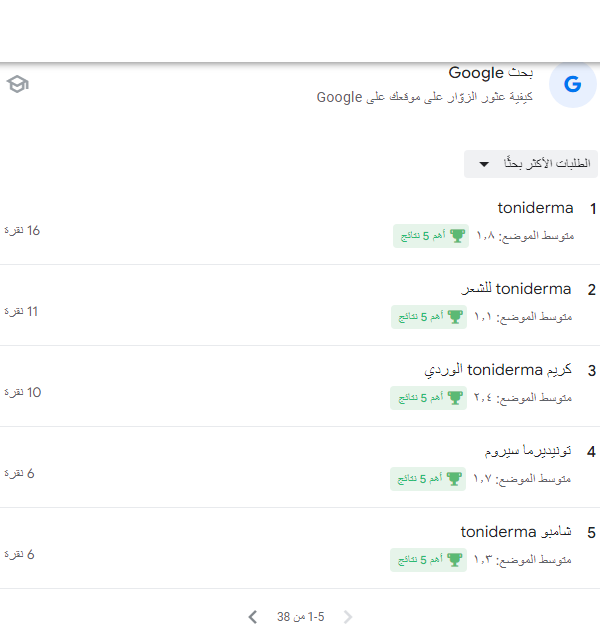The width and height of the screenshot is (600, 636).
Task: Open the كريم toniderma الوردي query
Action: click(300, 386)
